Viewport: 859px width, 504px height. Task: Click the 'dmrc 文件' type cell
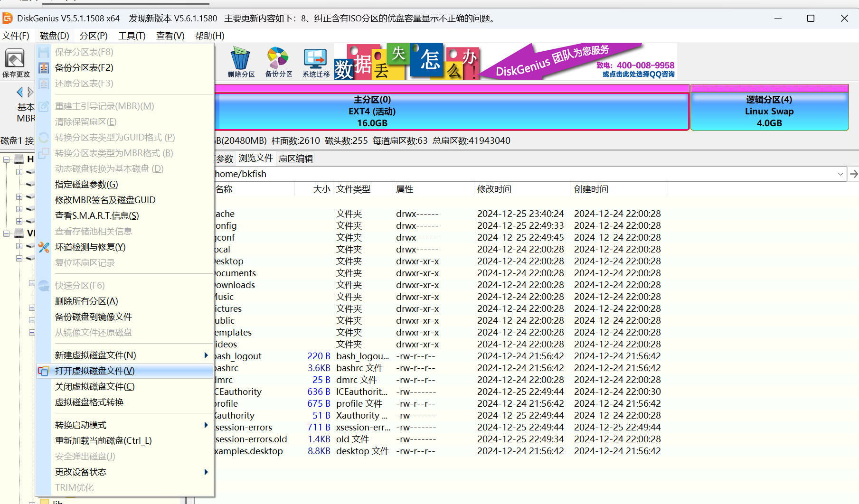coord(357,380)
